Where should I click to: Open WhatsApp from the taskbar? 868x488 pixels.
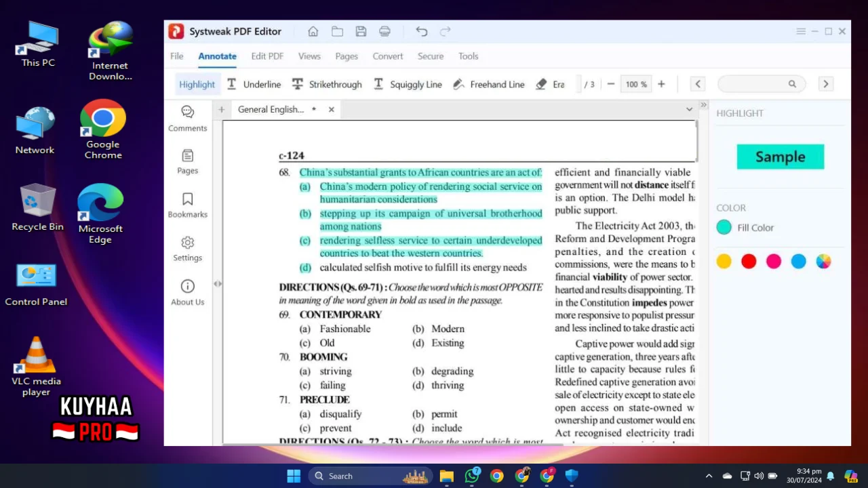(x=472, y=476)
